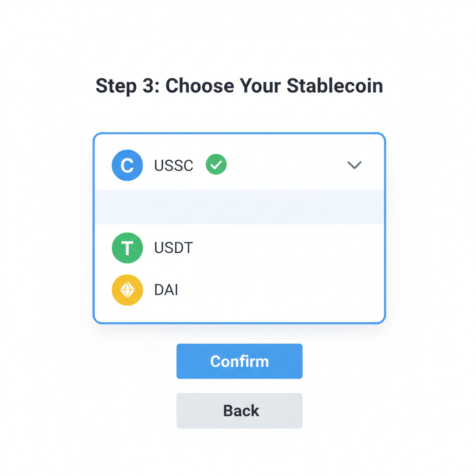The image size is (476, 476).
Task: Click the Step 3 heading text
Action: pos(239,86)
